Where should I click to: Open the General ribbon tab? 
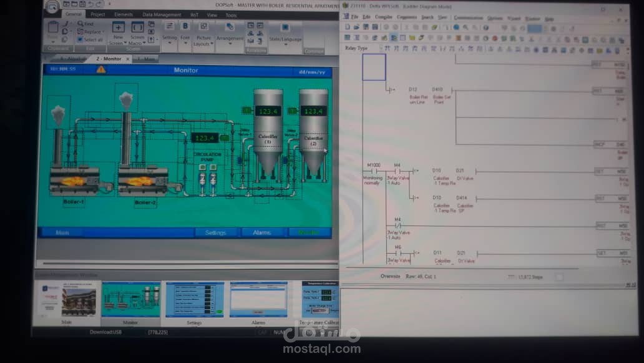pos(74,14)
